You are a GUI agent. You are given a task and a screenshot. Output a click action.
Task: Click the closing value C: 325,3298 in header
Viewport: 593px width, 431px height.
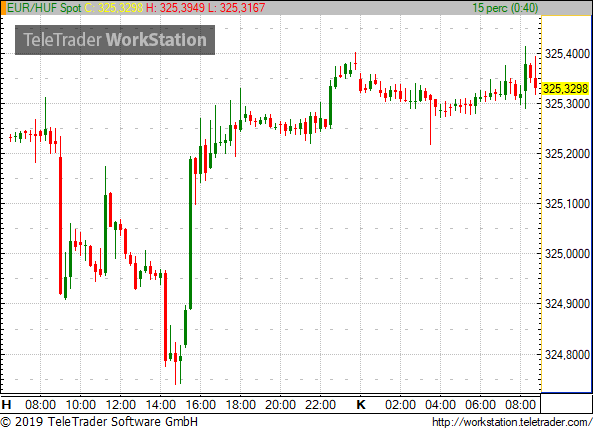pos(114,8)
